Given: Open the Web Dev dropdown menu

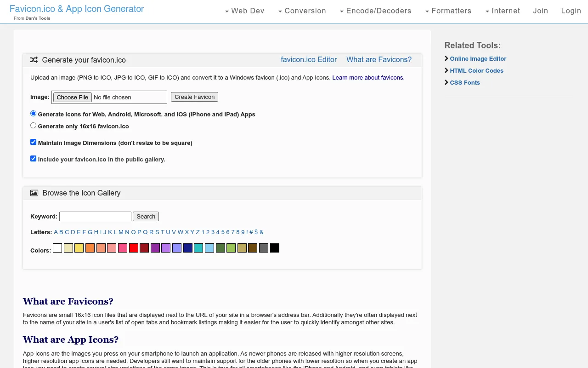Looking at the screenshot, I should [244, 11].
